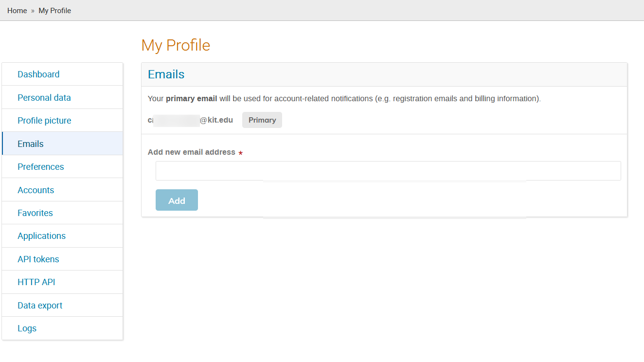The image size is (644, 362).
Task: Click the Emails panel heading
Action: (166, 74)
